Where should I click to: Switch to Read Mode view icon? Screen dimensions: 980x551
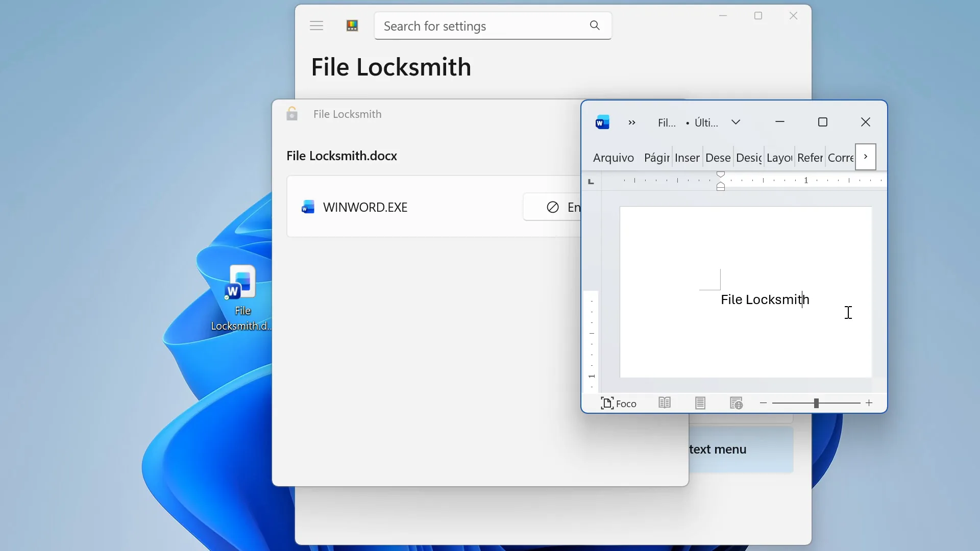(x=665, y=403)
